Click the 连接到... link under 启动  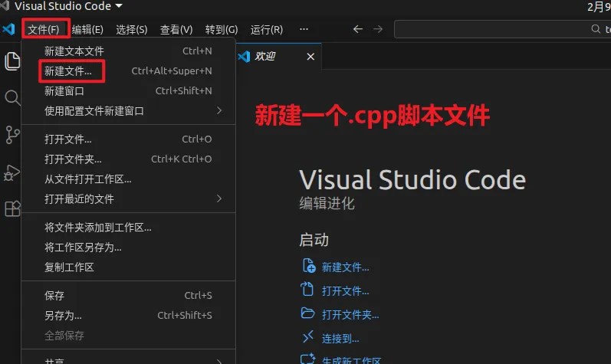pyautogui.click(x=340, y=338)
